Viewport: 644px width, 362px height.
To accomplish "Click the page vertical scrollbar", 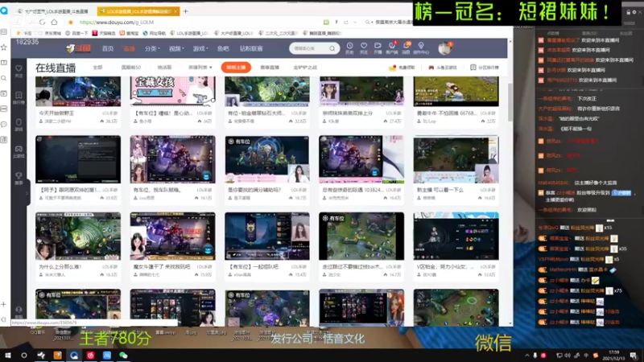I will 510,102.
